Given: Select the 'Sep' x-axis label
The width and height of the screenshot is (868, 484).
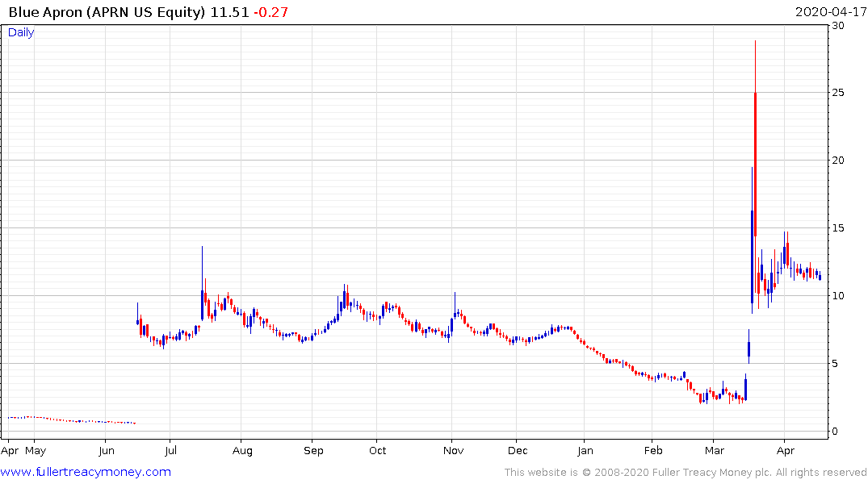Looking at the screenshot, I should click(x=313, y=451).
